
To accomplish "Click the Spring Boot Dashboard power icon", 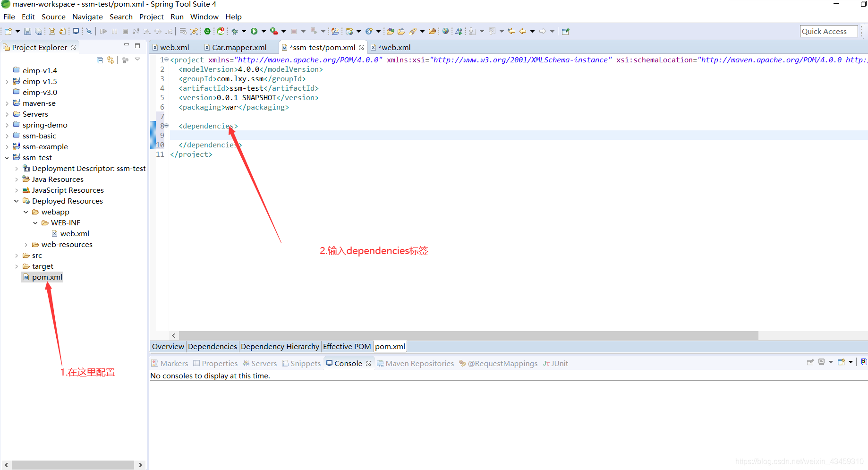I will pyautogui.click(x=207, y=31).
